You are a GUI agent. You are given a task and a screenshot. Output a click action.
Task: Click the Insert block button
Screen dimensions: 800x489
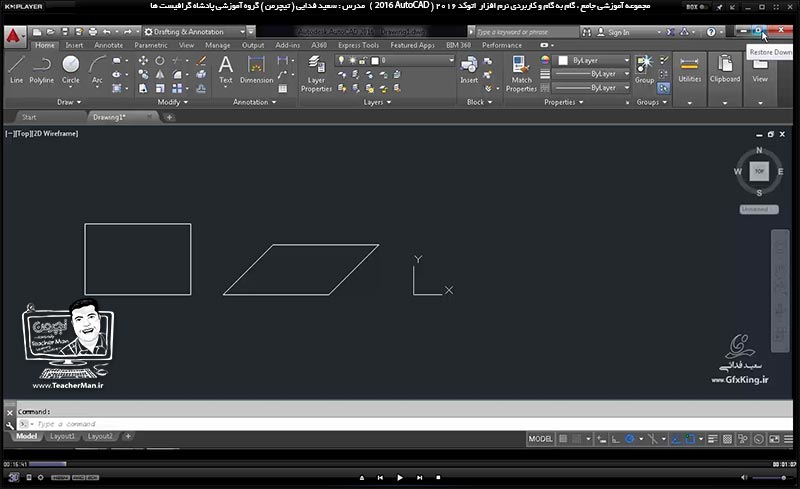[469, 70]
